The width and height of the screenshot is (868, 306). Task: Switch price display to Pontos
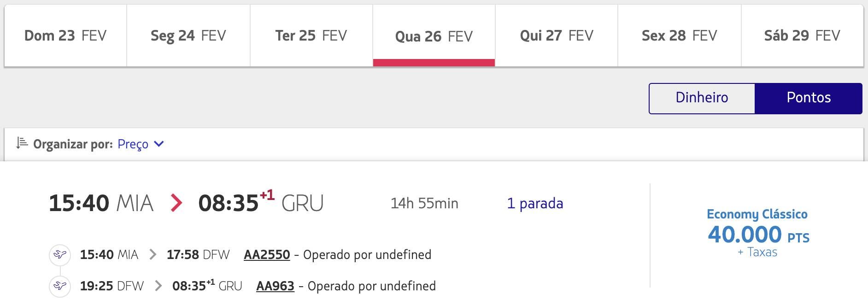809,98
